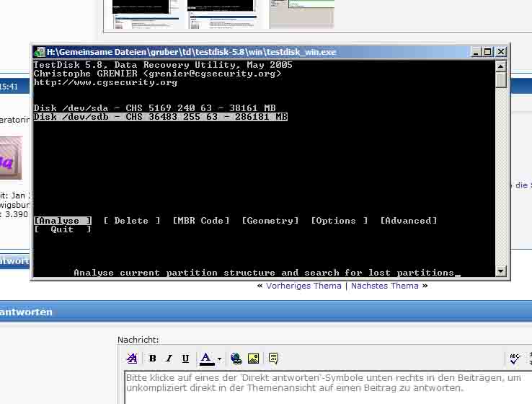Click the quote/speech note icon in editor toolbar
532x404 pixels.
coord(273,358)
